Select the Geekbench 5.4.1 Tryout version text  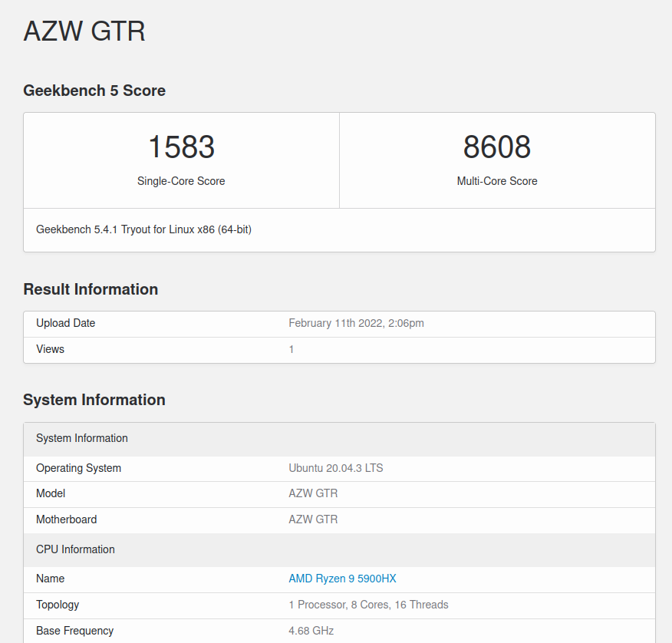coord(143,229)
